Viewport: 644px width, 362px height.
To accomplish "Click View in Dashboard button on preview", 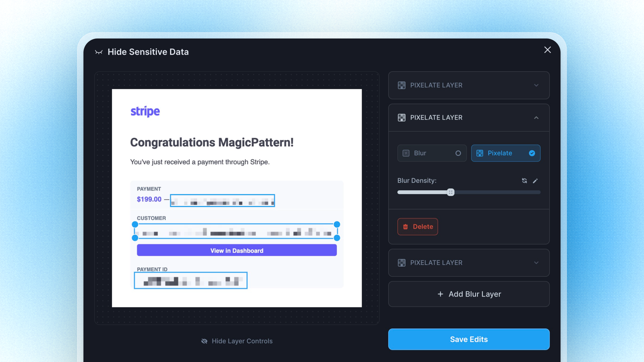I will point(237,250).
